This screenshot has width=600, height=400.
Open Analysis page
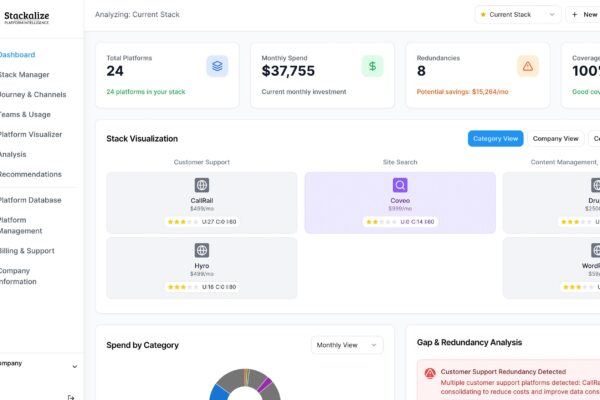point(13,154)
